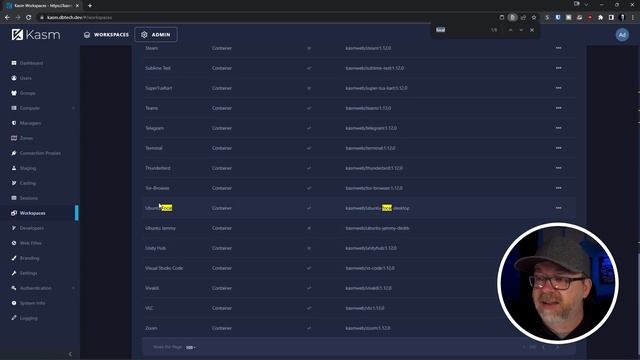
Task: Click the Kasm logo
Action: click(x=36, y=35)
